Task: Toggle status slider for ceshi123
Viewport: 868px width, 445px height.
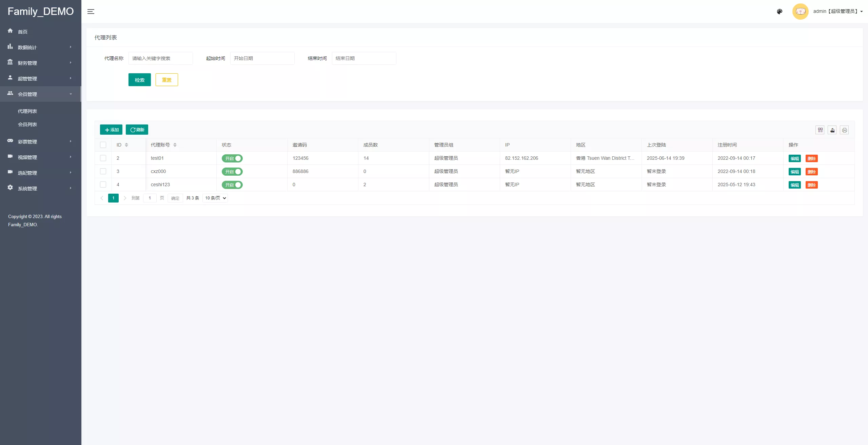Action: pos(232,185)
